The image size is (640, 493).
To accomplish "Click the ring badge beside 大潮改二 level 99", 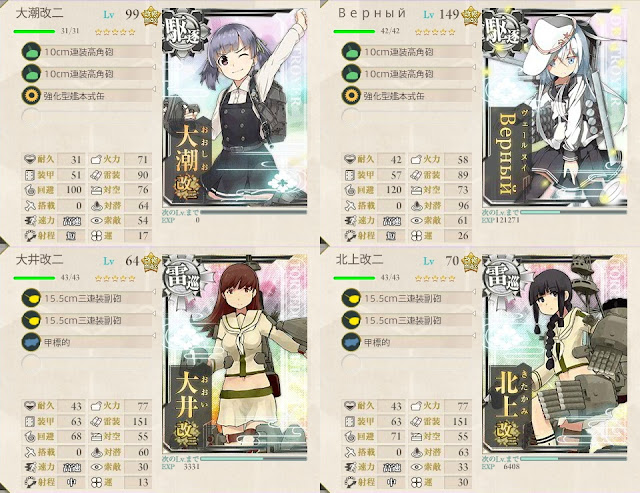I will pyautogui.click(x=150, y=16).
